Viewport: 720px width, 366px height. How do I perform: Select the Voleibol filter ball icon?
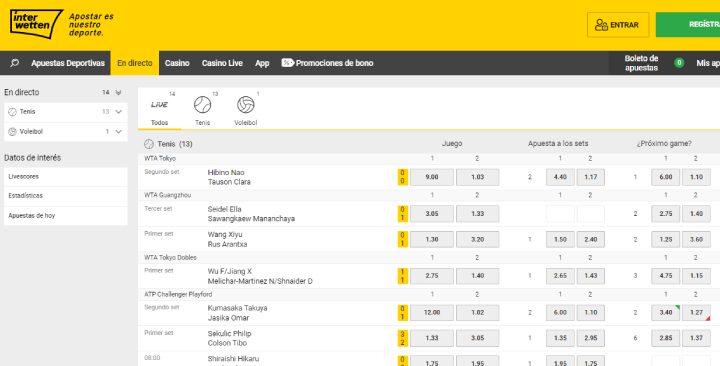point(246,105)
